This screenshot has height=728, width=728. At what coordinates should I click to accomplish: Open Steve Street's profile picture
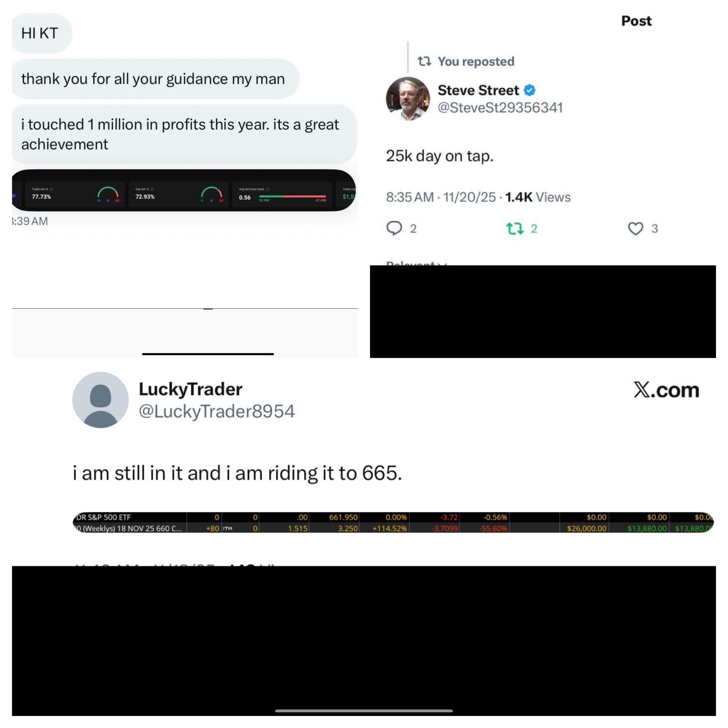coord(408,99)
